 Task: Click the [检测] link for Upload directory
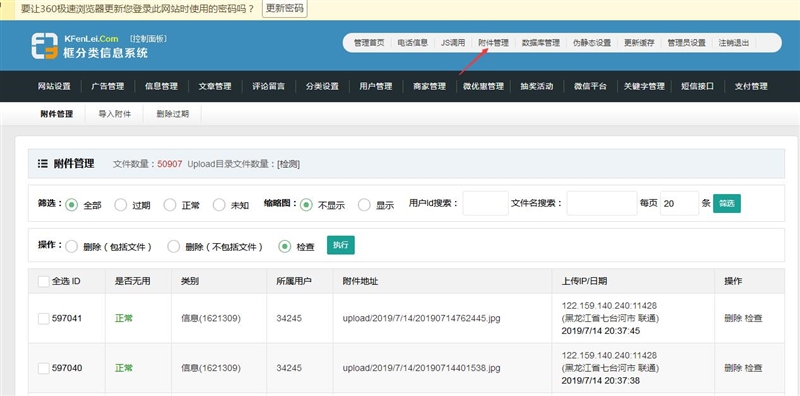coord(288,164)
